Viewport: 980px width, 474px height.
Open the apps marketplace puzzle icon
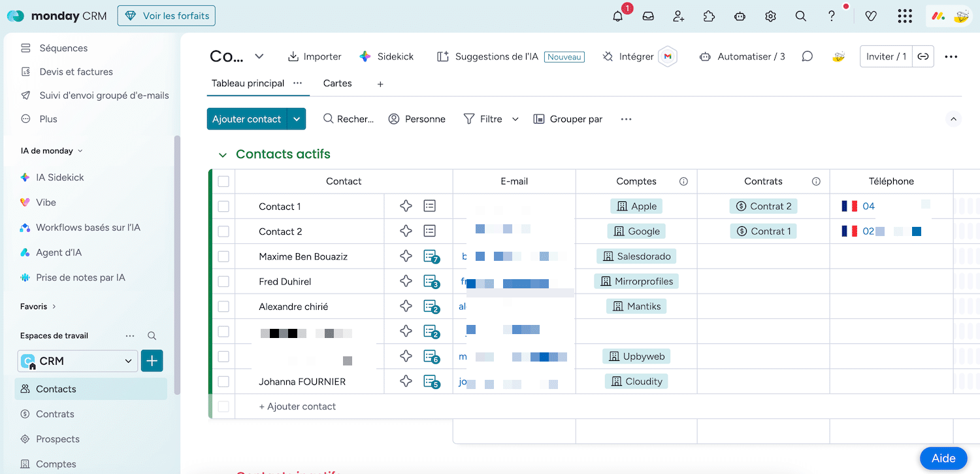point(709,16)
